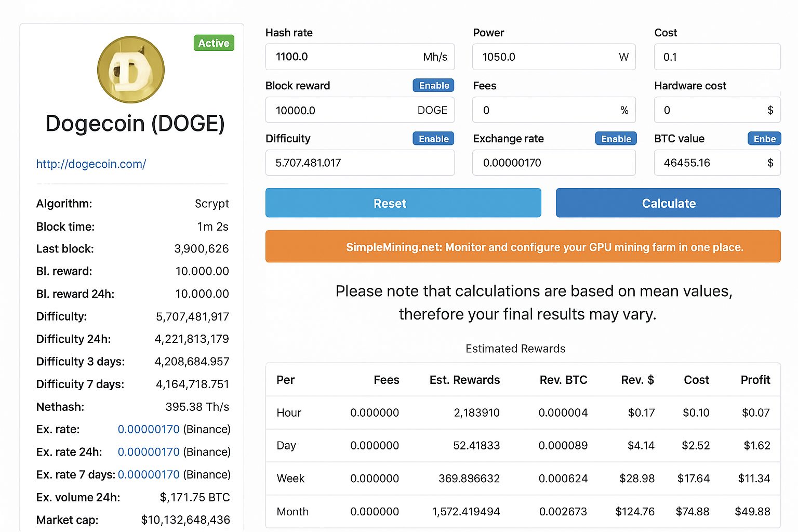The width and height of the screenshot is (798, 532).
Task: Click the Day revenue value $4.14
Action: [641, 445]
